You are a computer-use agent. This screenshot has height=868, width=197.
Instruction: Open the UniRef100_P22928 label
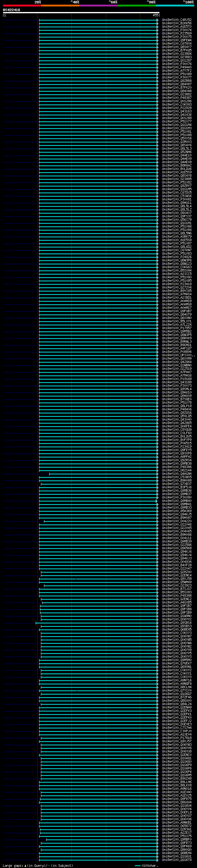coord(177,108)
